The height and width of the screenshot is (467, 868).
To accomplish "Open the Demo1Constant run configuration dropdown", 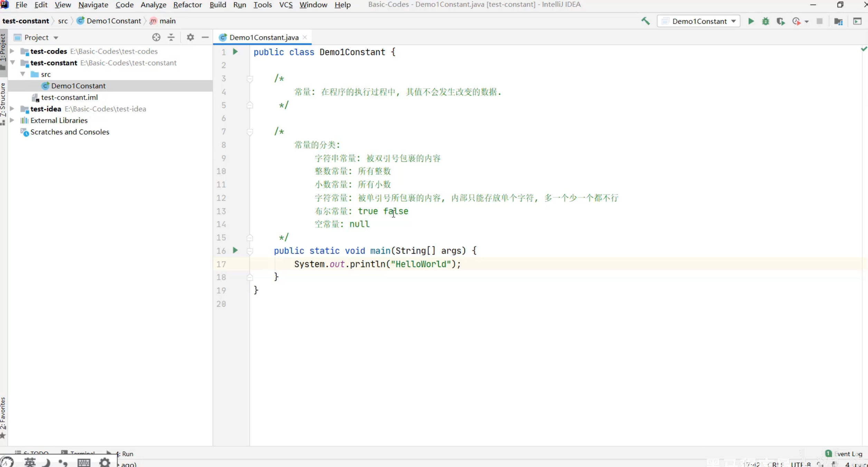I will (x=699, y=21).
